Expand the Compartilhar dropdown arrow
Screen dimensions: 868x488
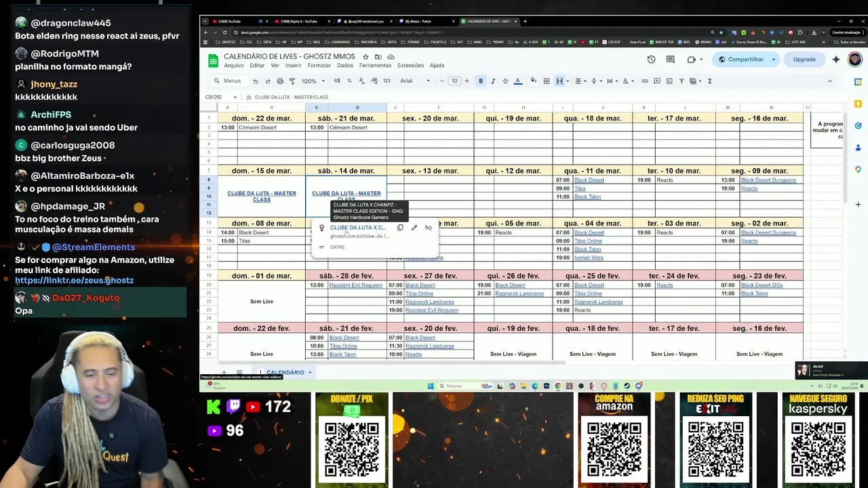point(773,60)
